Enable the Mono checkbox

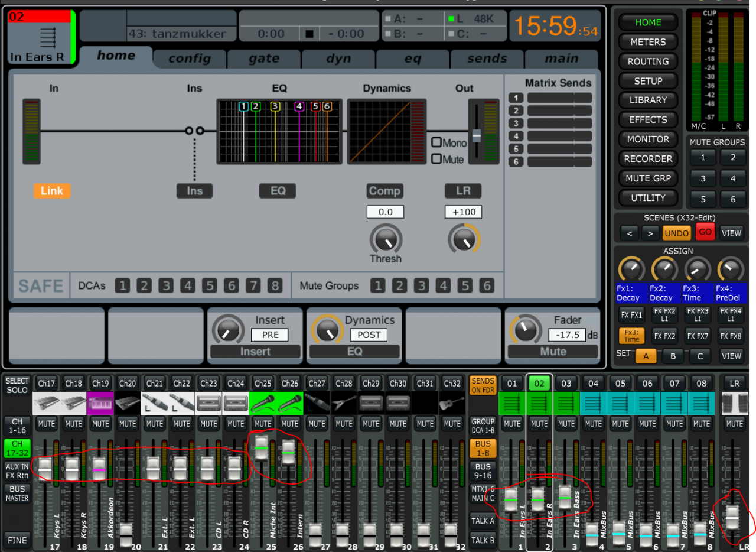436,142
